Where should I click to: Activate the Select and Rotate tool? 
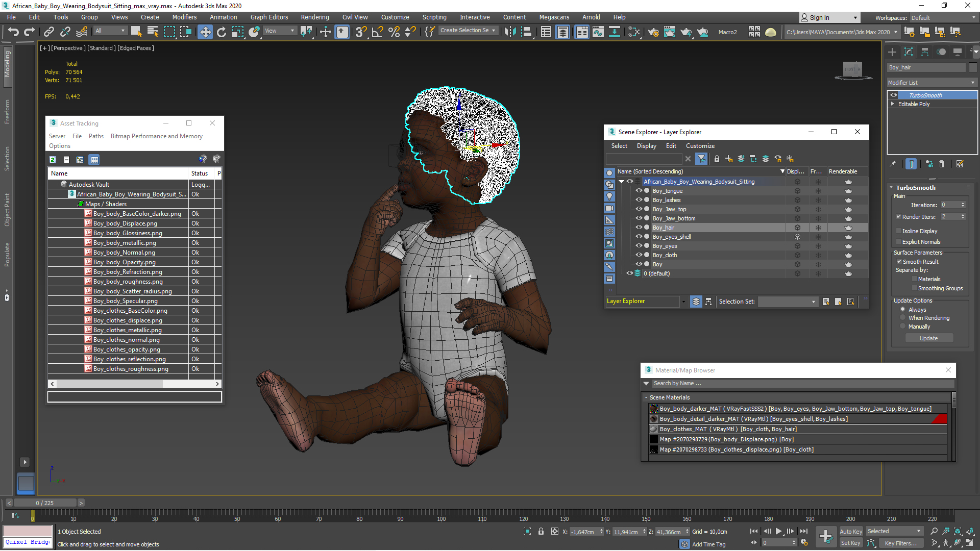(222, 32)
